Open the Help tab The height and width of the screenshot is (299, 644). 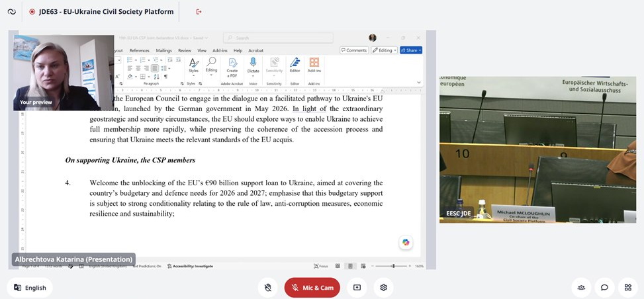pyautogui.click(x=238, y=50)
